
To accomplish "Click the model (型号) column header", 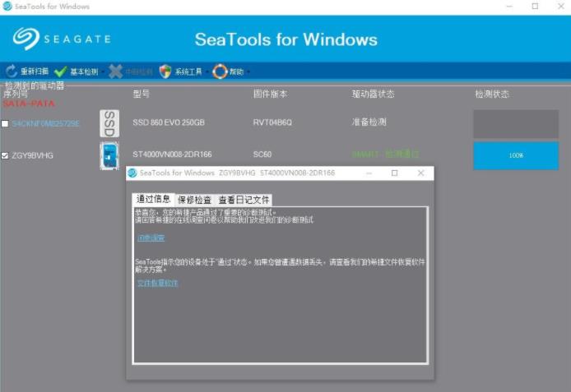I will coord(141,95).
